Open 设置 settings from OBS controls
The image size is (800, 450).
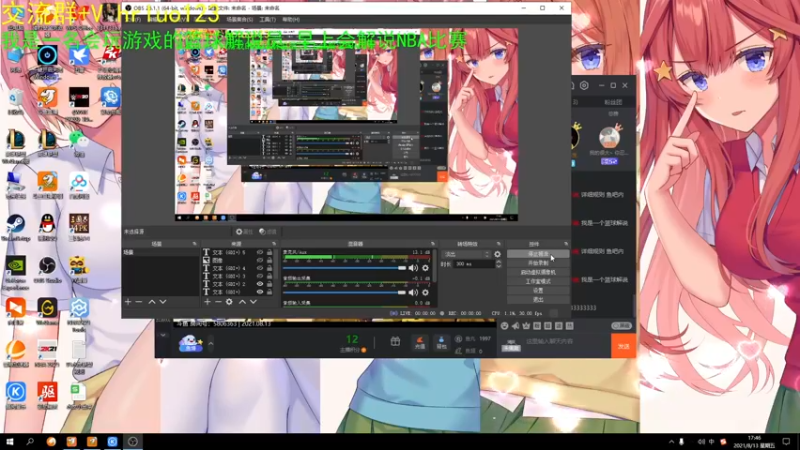point(538,291)
